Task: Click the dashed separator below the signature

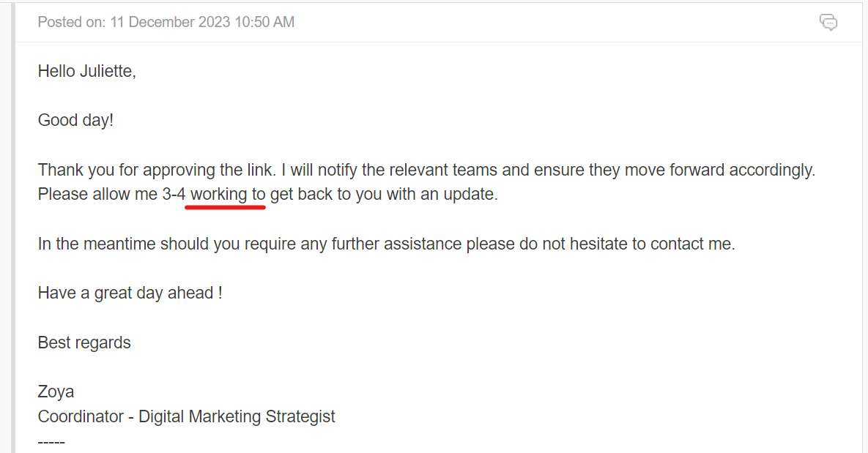Action: coord(51,442)
